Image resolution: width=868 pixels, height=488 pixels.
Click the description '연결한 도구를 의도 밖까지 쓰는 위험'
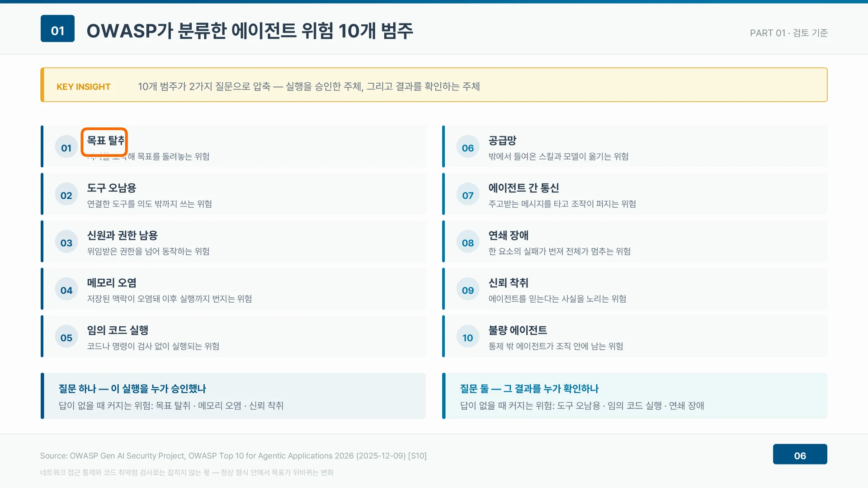point(149,204)
